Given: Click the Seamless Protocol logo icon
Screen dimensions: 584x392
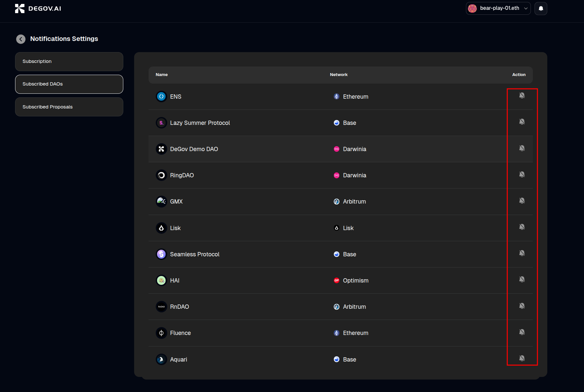Looking at the screenshot, I should tap(161, 254).
